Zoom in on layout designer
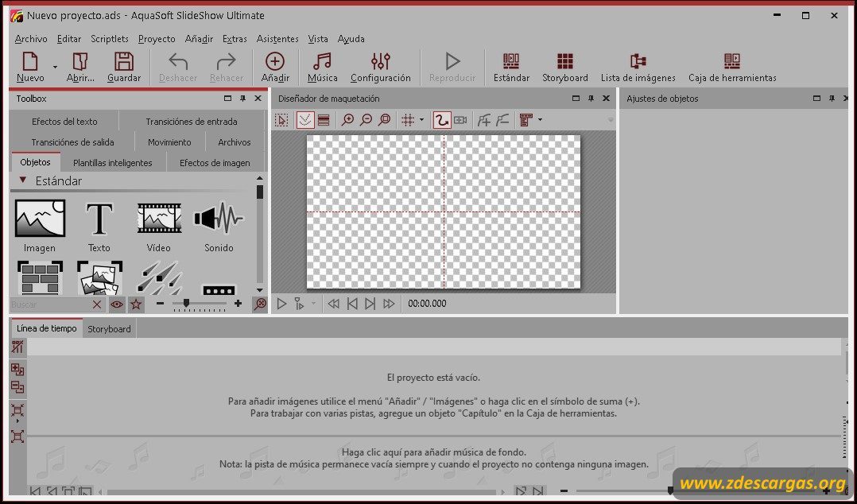Image resolution: width=857 pixels, height=504 pixels. pos(347,120)
